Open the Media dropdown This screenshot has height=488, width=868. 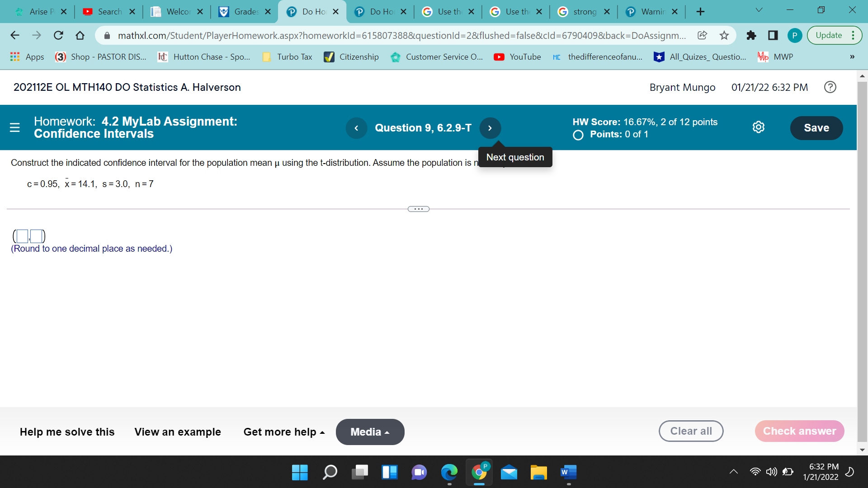pos(370,432)
